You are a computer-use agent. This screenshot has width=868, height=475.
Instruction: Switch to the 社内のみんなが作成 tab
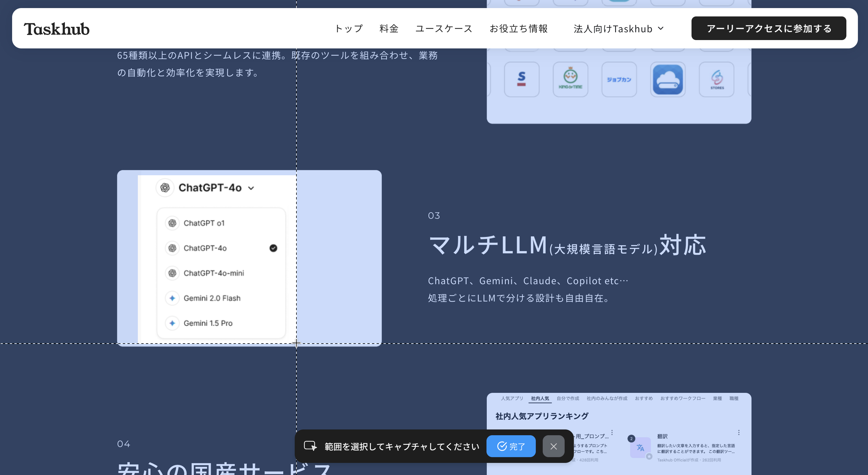[x=607, y=398]
